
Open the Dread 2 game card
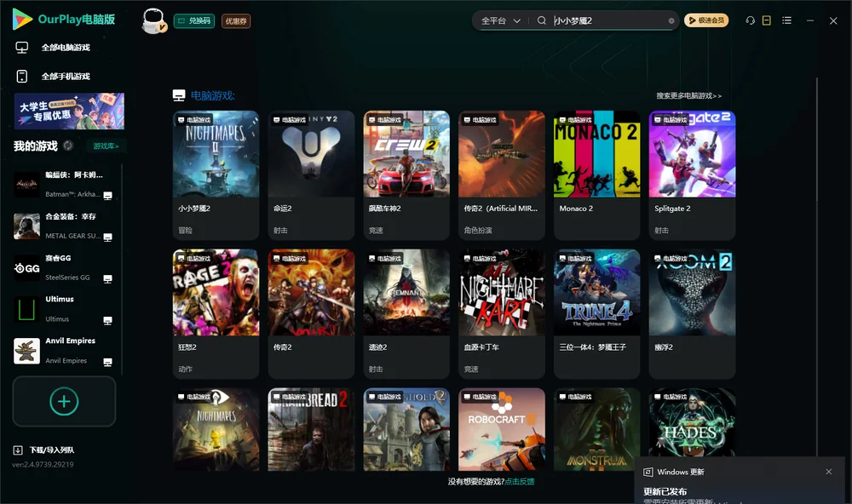pos(311,429)
